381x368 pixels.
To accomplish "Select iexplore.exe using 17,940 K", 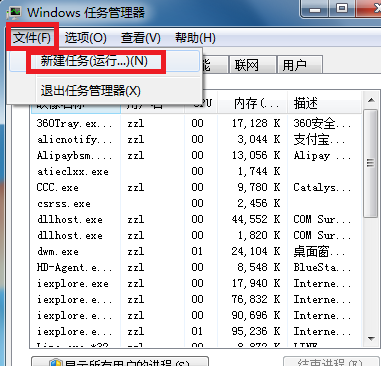I will (x=196, y=283).
